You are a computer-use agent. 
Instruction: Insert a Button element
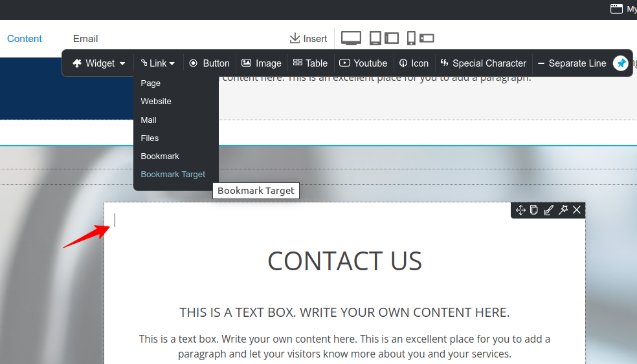[x=210, y=63]
